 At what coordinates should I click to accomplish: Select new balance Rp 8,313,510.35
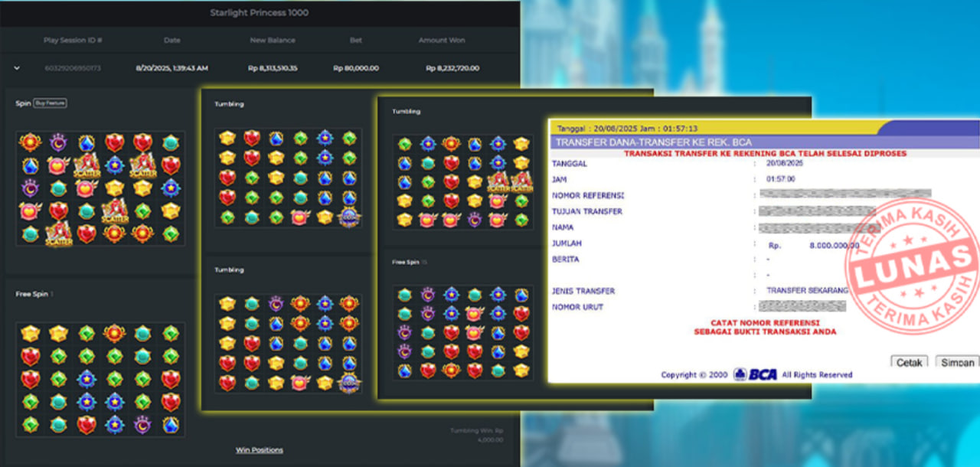click(x=273, y=68)
